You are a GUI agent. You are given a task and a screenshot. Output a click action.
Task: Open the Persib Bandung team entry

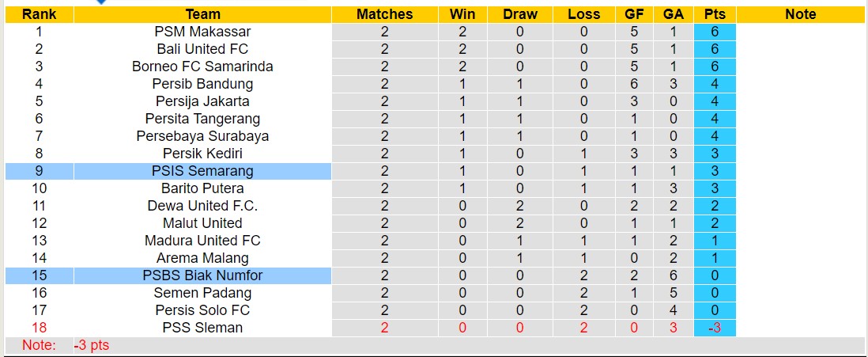(x=202, y=84)
